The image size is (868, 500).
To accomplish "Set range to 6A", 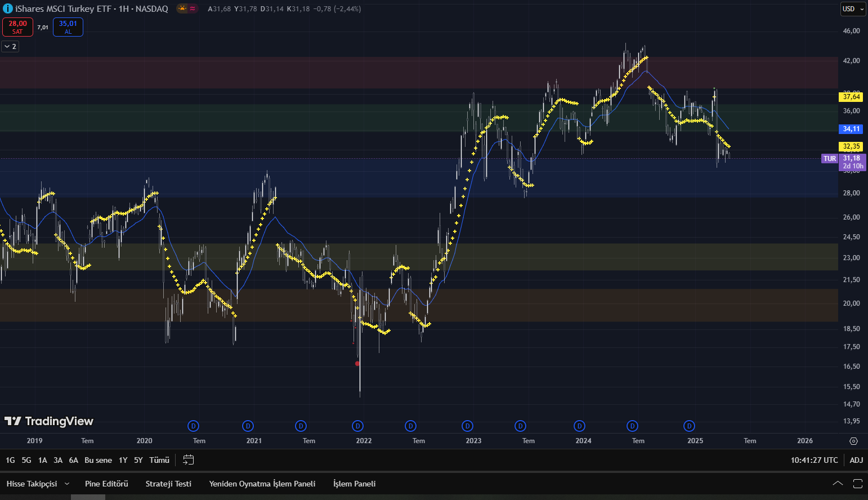I will click(x=74, y=460).
